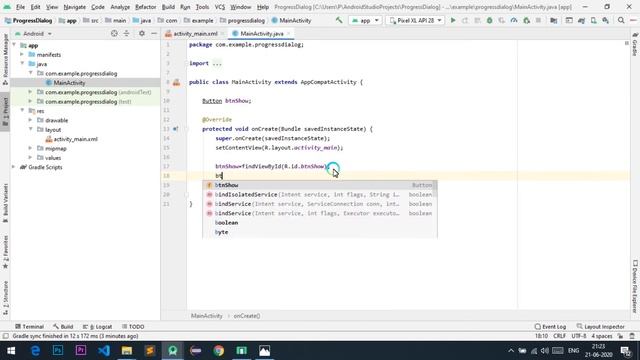Open the Android view selector dropdown
Image resolution: width=640 pixels, height=360 pixels.
(33, 33)
